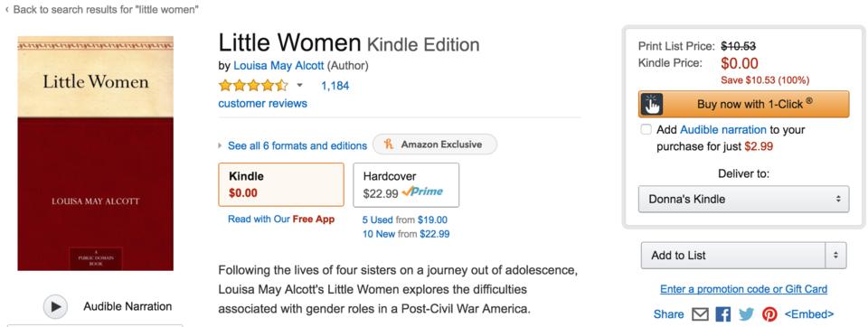Share via the email envelope icon
Viewport: 868px width, 327px height.
point(700,314)
